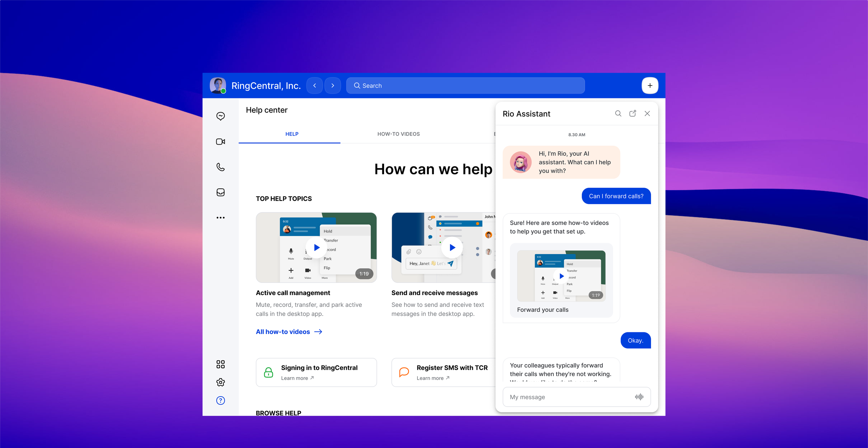Play the Active call management video
The height and width of the screenshot is (448, 868).
(x=316, y=247)
